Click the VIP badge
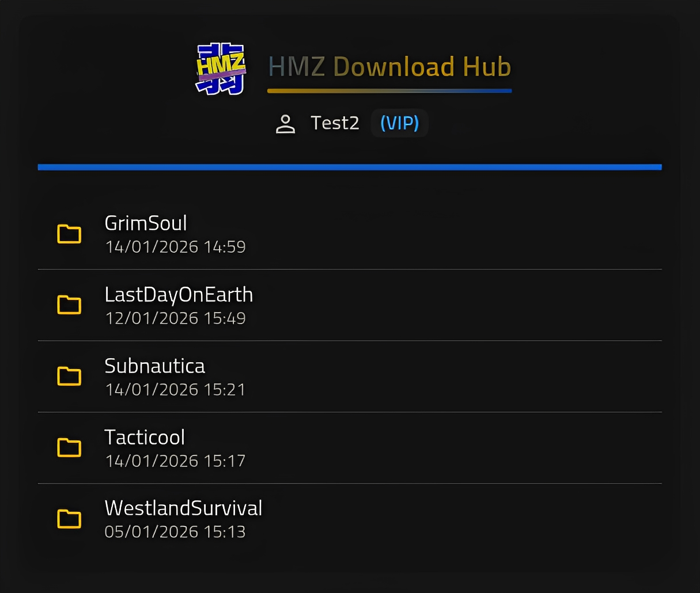This screenshot has height=593, width=700. (399, 123)
